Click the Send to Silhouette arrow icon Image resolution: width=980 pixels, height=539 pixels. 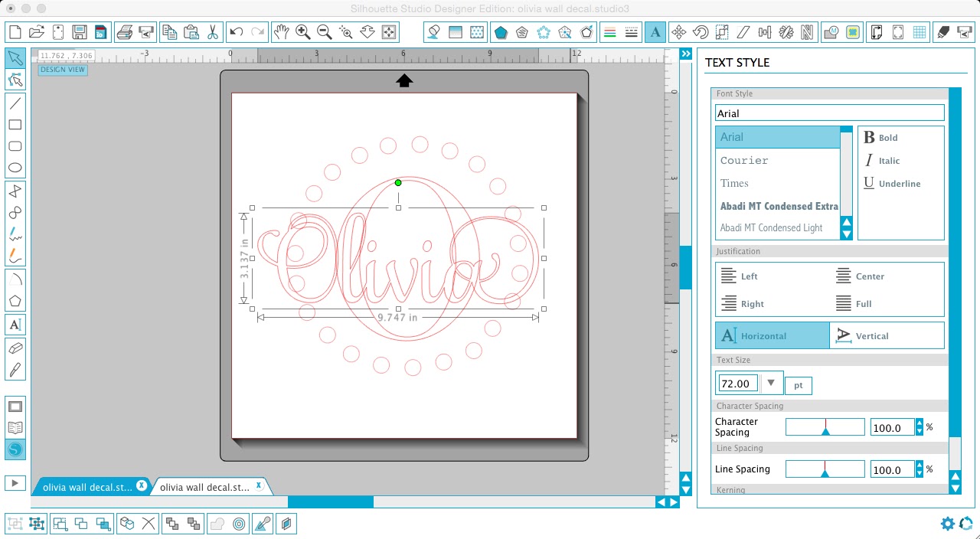(15, 482)
